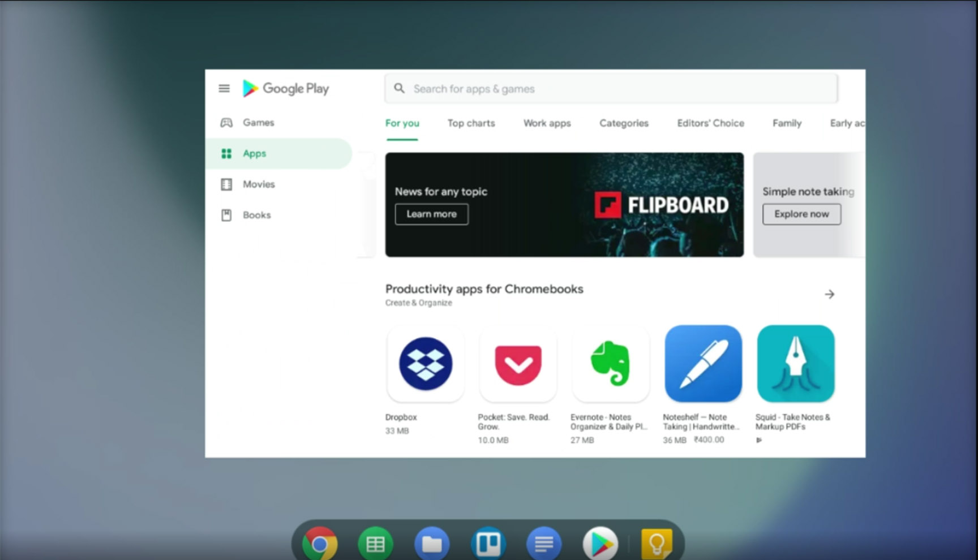Open the Family tab
The image size is (978, 560).
[787, 123]
